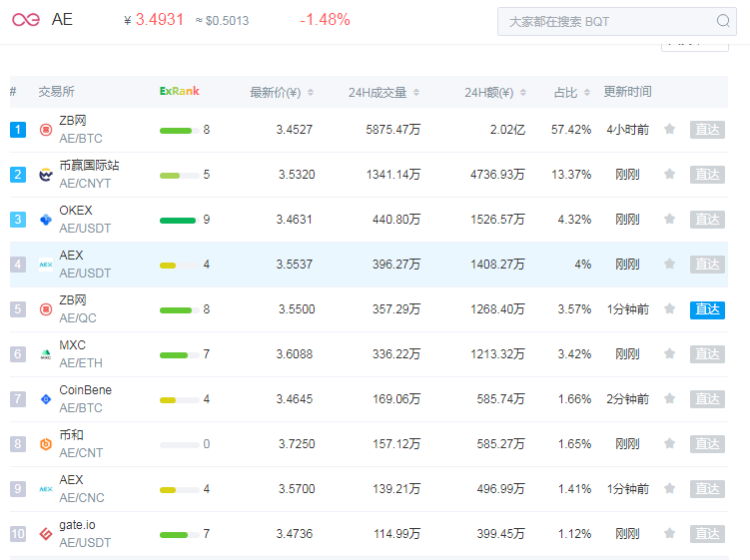750x560 pixels.
Task: Click 直达 for AEX AE/CNC
Action: 707,489
